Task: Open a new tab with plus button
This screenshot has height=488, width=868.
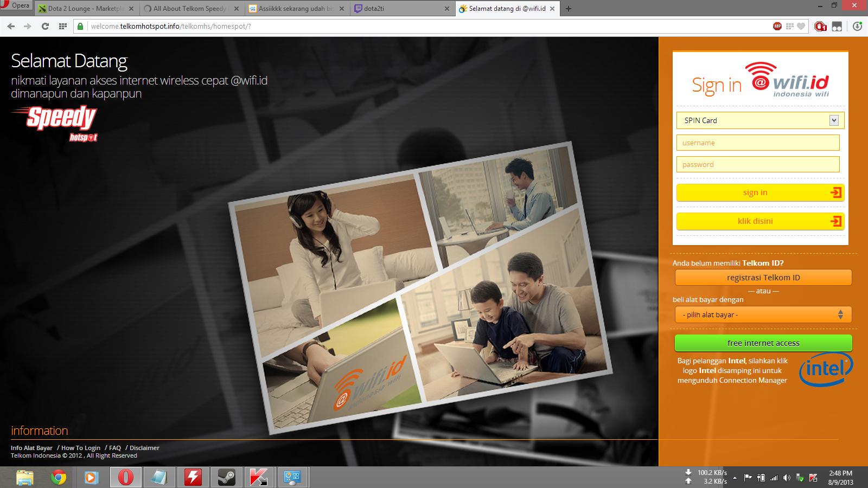Action: tap(569, 9)
